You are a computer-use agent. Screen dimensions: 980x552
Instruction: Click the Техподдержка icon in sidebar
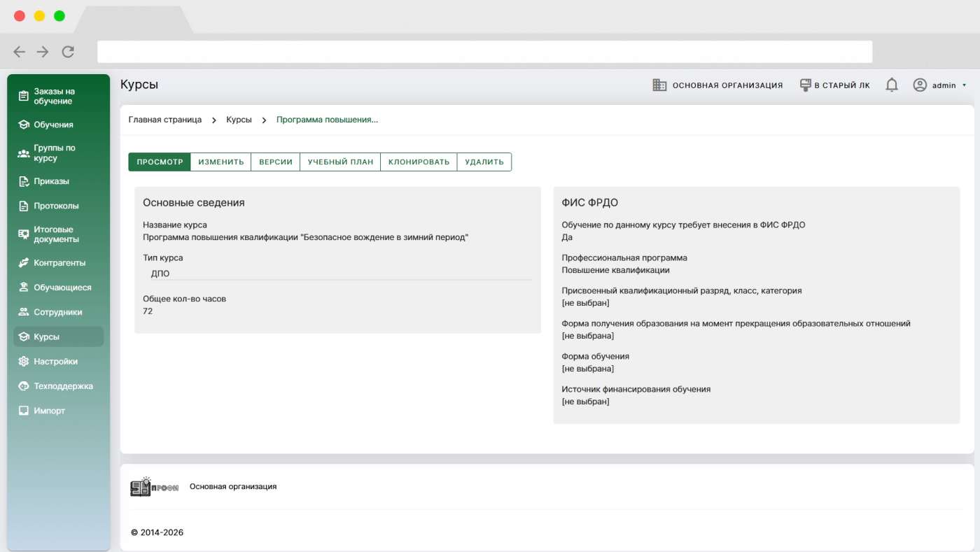[x=24, y=386]
